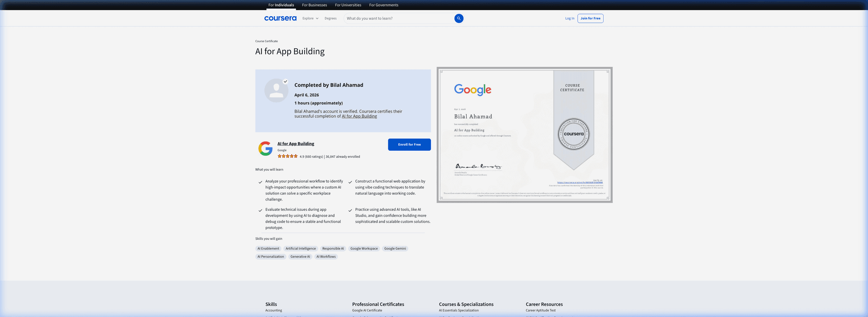Click the AI Essentials Specialization footer link
The image size is (868, 317).
(459, 311)
